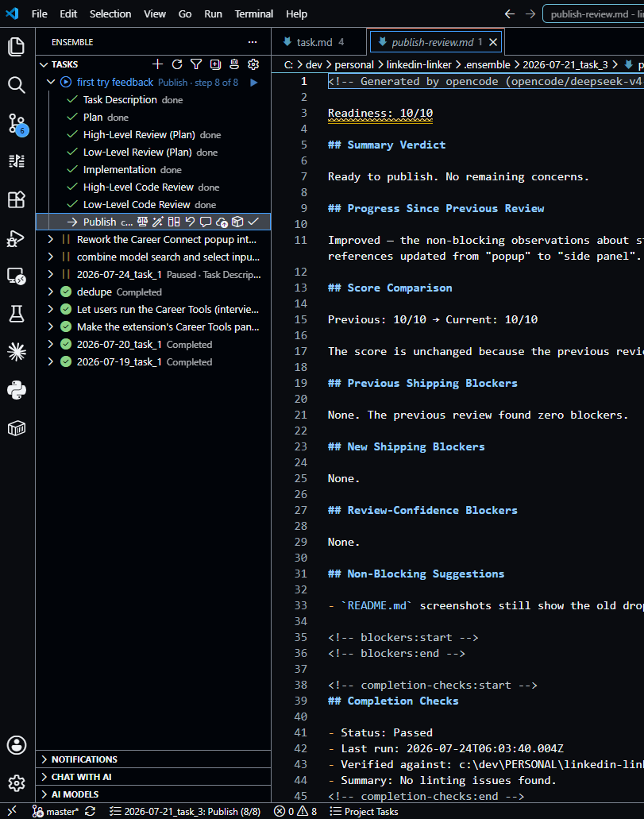The height and width of the screenshot is (819, 644).
Task: Click Project Tasks in status bar
Action: (x=364, y=812)
